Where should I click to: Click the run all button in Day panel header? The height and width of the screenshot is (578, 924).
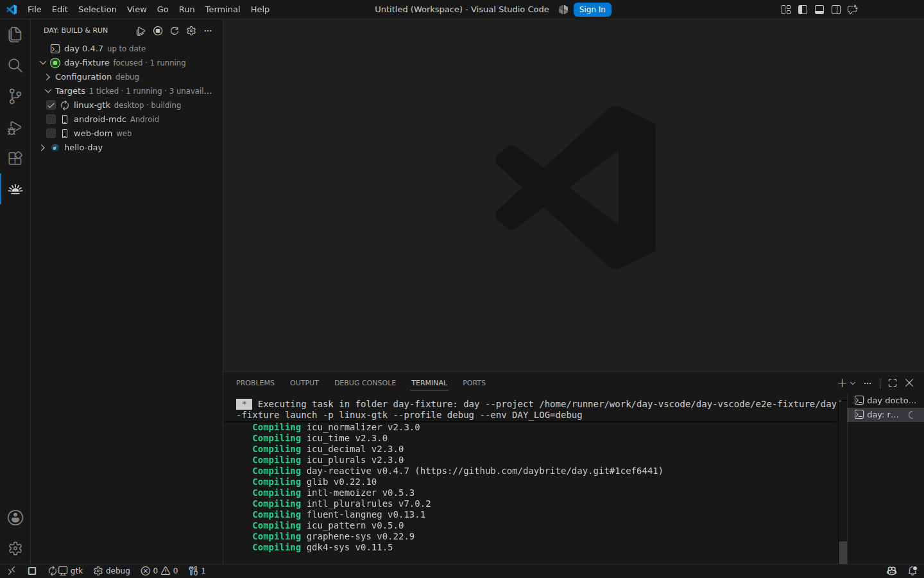(141, 31)
